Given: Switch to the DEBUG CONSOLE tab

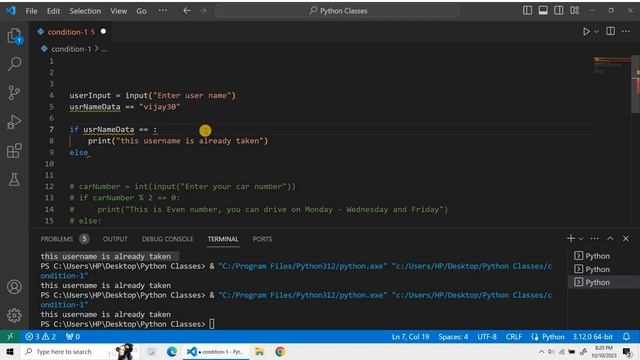Looking at the screenshot, I should coord(167,239).
